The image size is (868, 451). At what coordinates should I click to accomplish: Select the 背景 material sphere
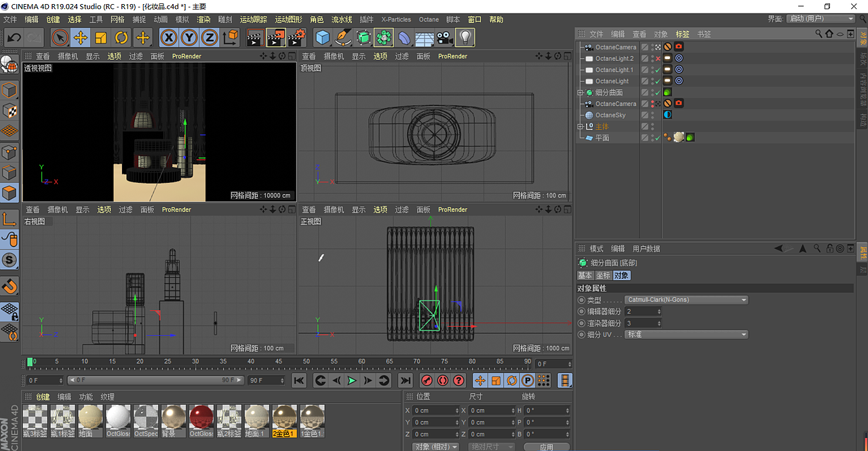click(174, 420)
